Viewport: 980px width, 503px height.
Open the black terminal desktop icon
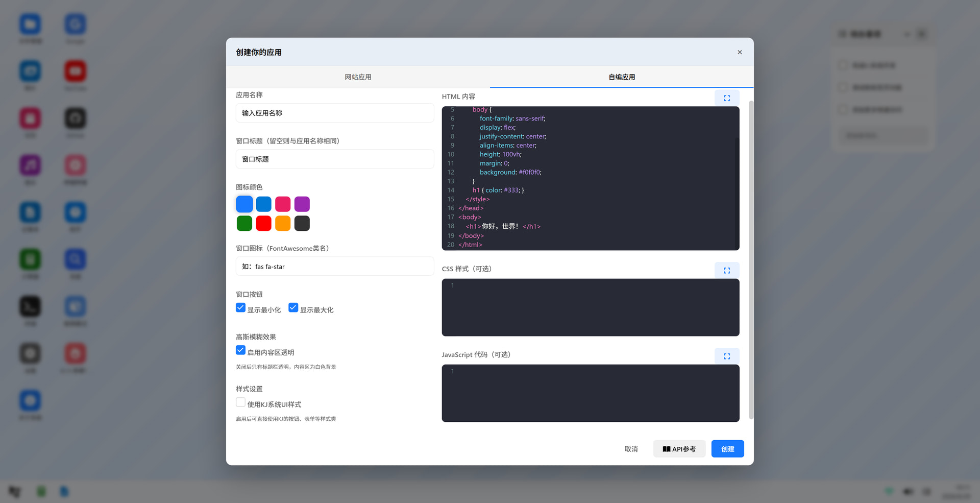click(x=30, y=306)
